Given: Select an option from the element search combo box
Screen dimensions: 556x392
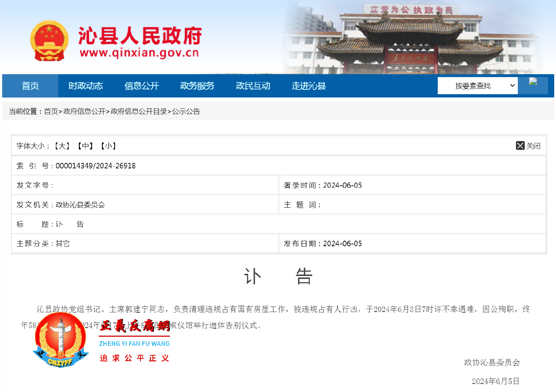Looking at the screenshot, I should point(473,85).
